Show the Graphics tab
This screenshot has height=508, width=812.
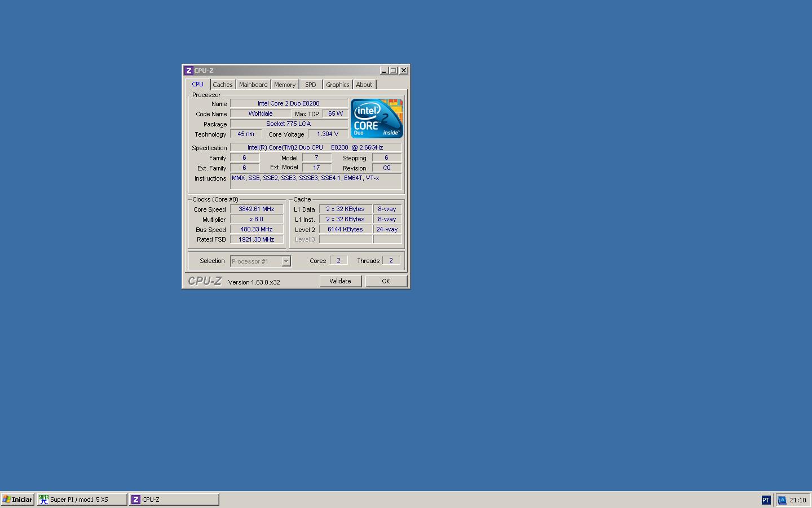[x=338, y=85]
